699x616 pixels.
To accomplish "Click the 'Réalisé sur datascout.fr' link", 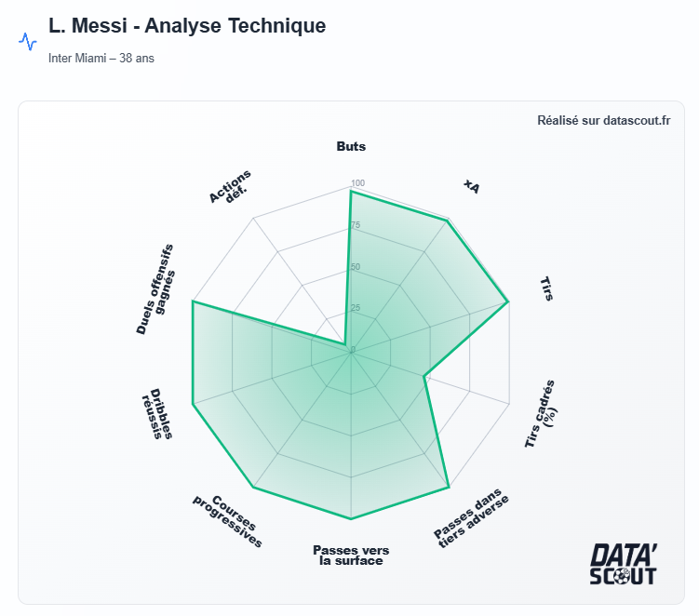I will pos(604,120).
